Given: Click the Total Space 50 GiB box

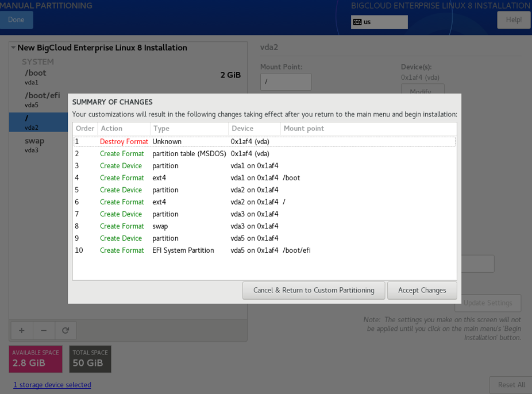Looking at the screenshot, I should coord(90,359).
